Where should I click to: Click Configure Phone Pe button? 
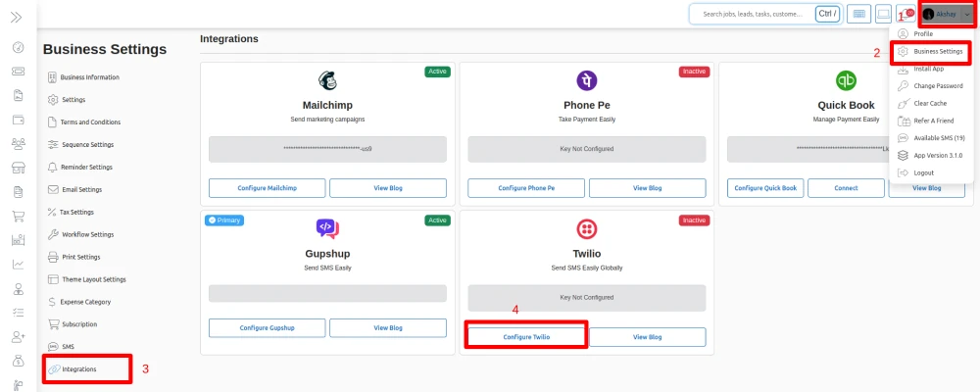pos(526,188)
